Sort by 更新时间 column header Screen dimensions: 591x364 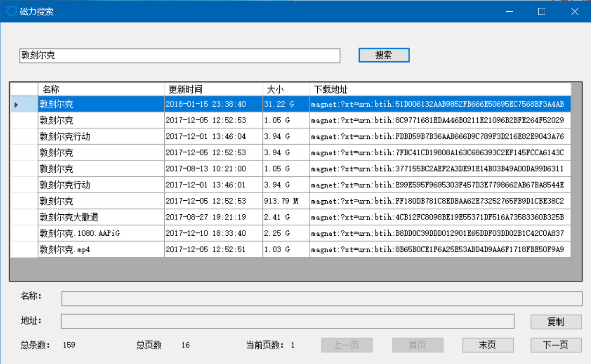213,89
